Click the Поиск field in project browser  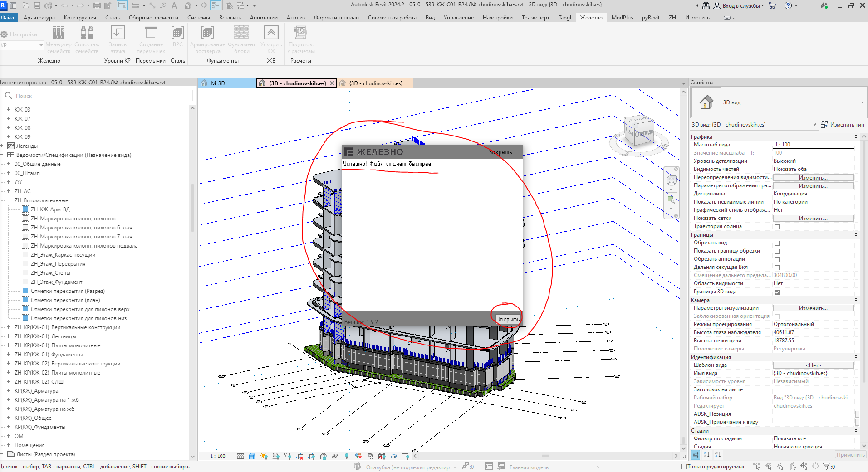tap(98, 96)
